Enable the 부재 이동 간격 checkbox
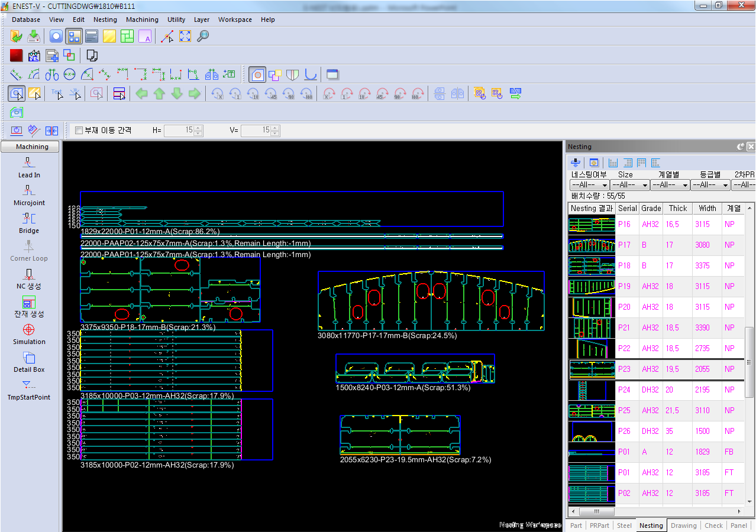This screenshot has height=532, width=756. pos(79,130)
